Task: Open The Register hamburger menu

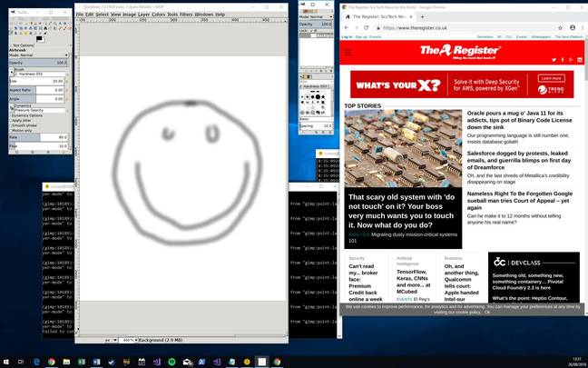Action: [348, 52]
